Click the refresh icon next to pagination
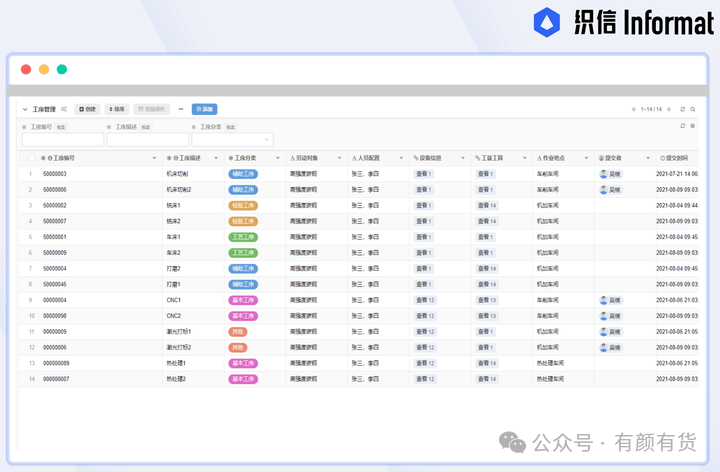This screenshot has width=720, height=472. tap(683, 109)
